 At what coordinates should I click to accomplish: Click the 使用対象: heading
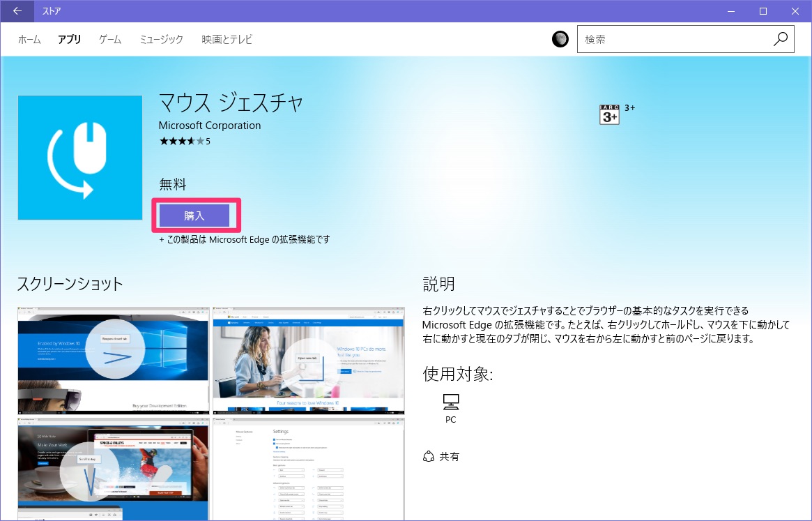pos(458,374)
